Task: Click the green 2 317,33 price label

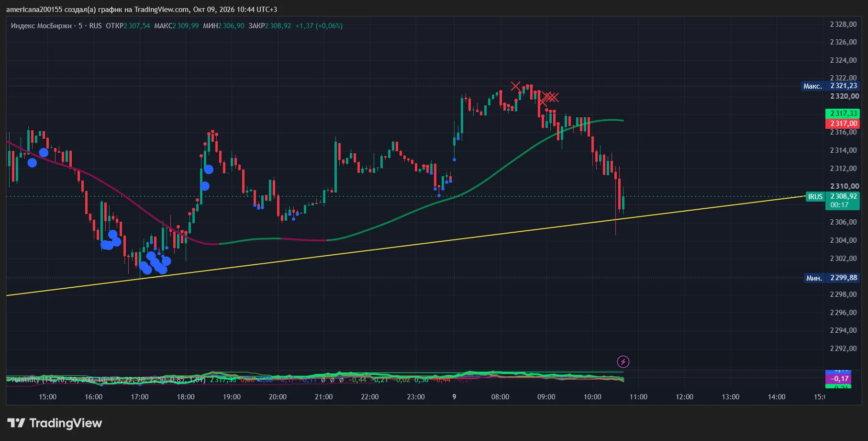Action: pyautogui.click(x=843, y=113)
